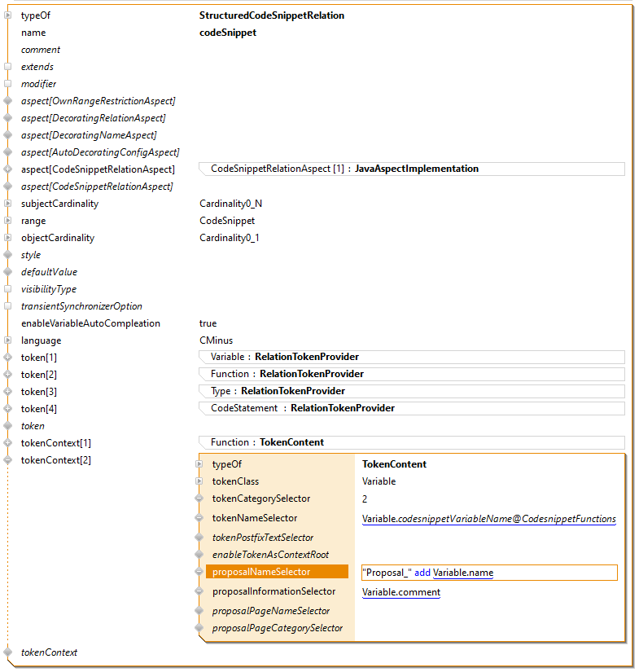Image resolution: width=639 pixels, height=672 pixels.
Task: Click the diamond icon next to tokenPostfixTextSelector
Action: (199, 538)
